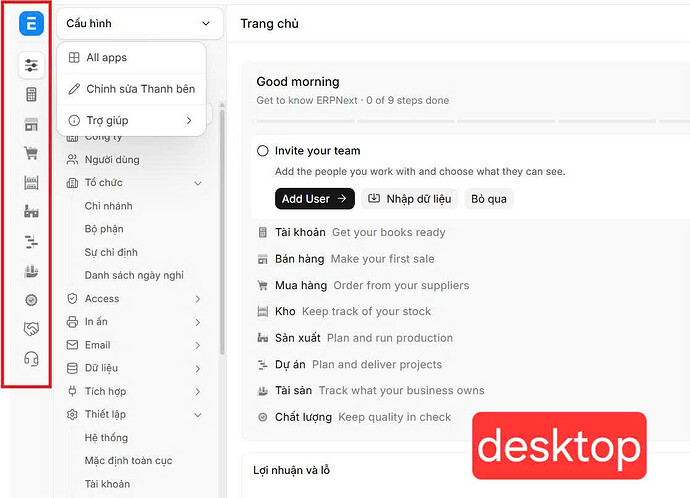The width and height of the screenshot is (690, 498).
Task: Click the Lợi nhuận và lỗ card title
Action: (x=291, y=470)
